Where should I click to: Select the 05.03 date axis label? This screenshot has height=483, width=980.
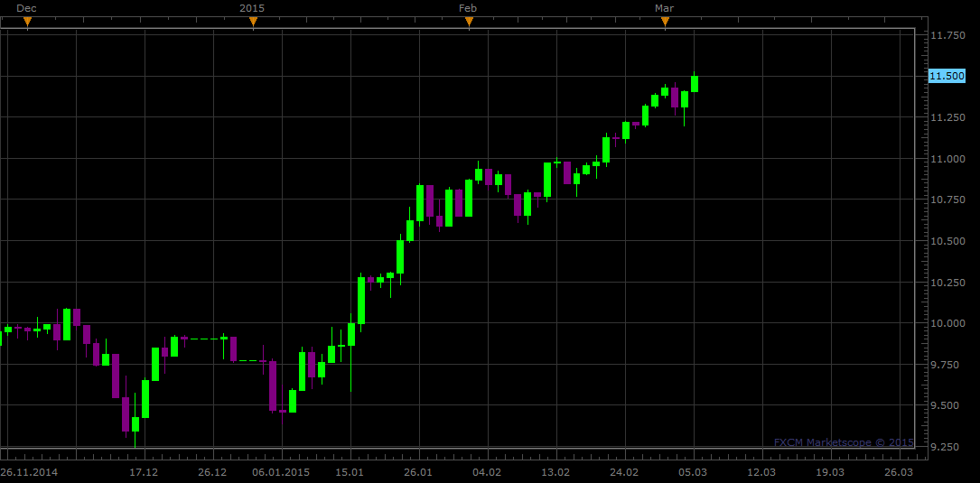tap(693, 472)
